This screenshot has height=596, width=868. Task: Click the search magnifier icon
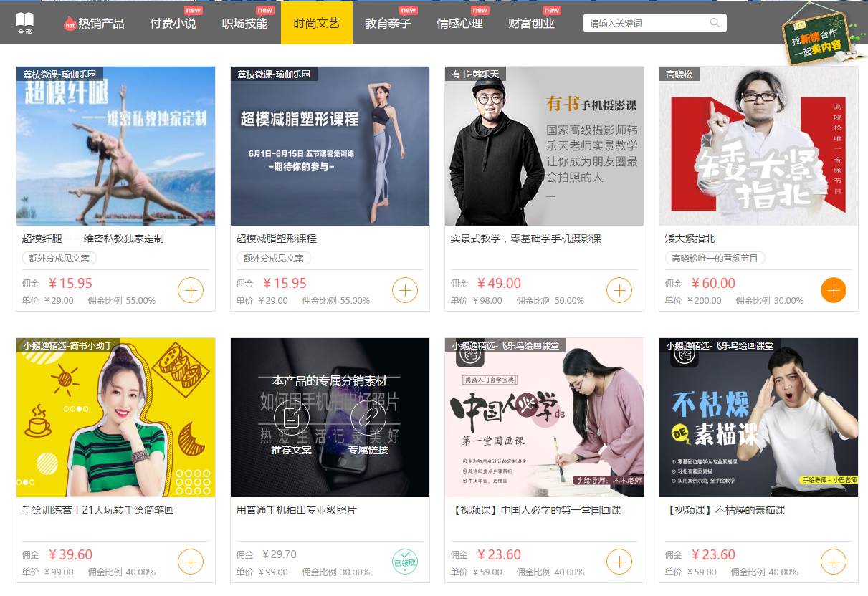point(715,23)
